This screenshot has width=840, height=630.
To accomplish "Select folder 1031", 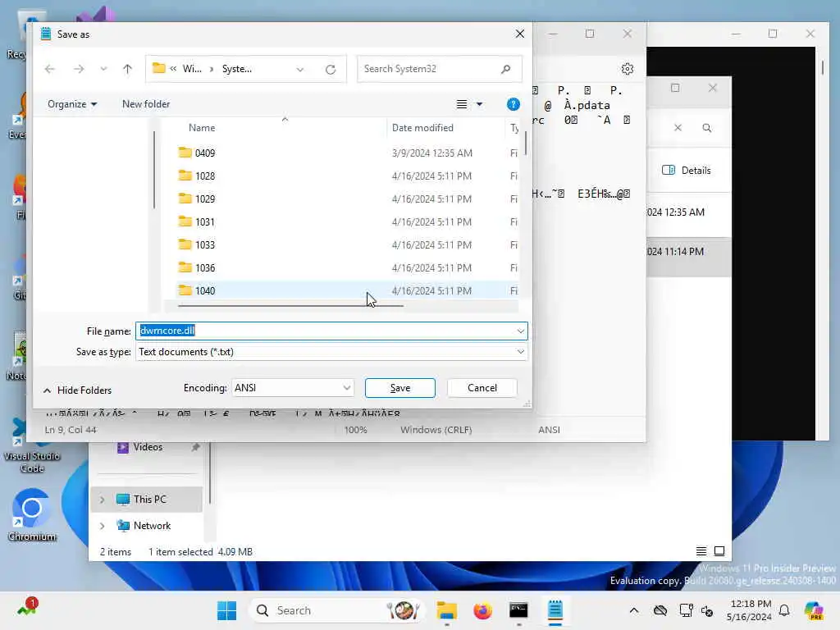I will [x=347, y=222].
